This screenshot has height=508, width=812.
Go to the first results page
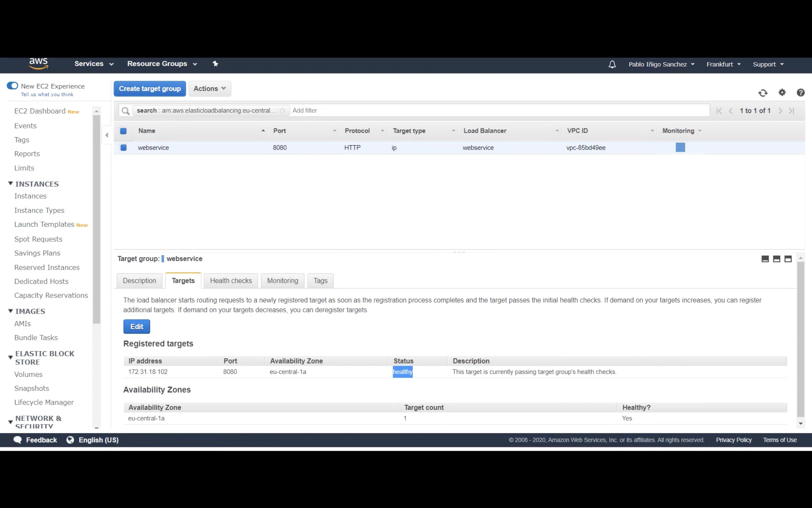click(719, 111)
